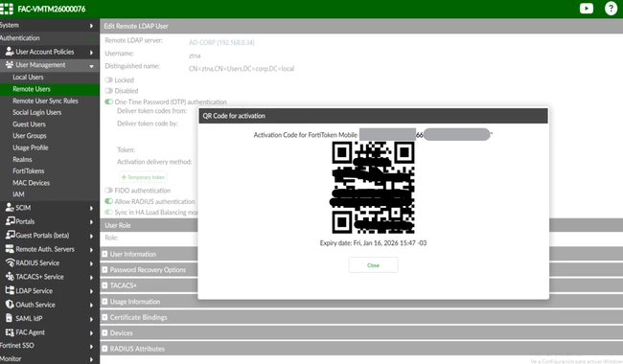Click the TACACS+ Service icon
The width and height of the screenshot is (623, 364).
tap(10, 276)
